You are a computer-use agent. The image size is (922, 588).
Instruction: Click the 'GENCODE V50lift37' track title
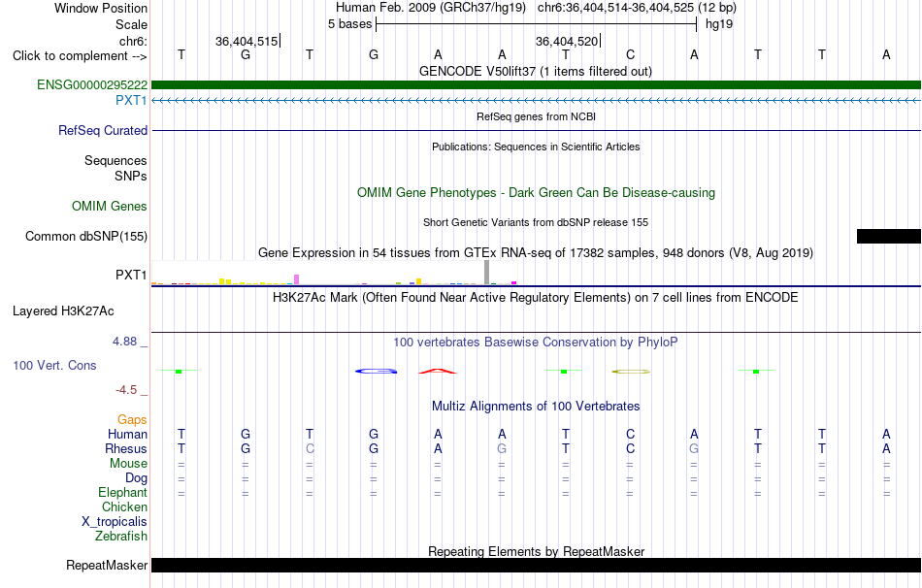(x=535, y=71)
